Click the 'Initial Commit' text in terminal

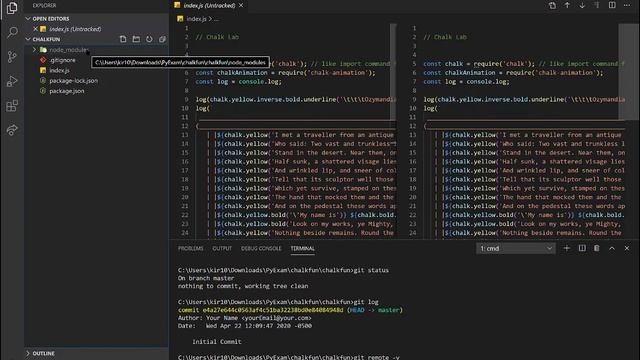(216, 342)
